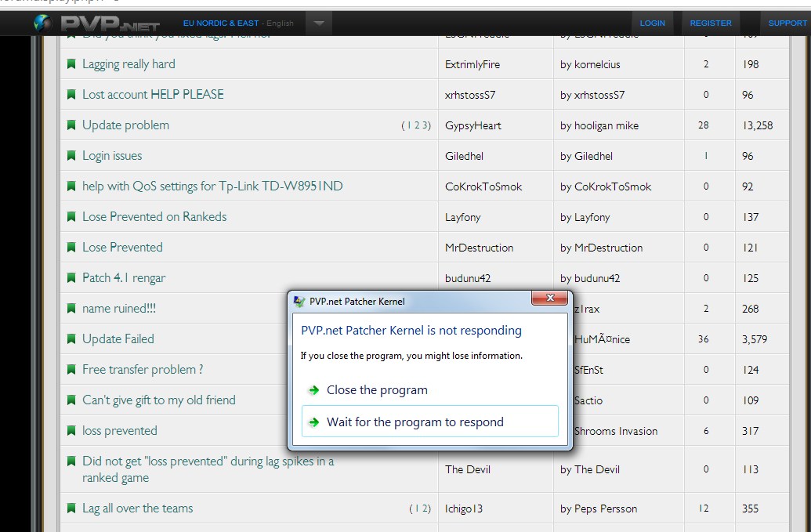Click bookmark icon next to Lose Prevented on Rankeds
This screenshot has height=532, width=811.
point(71,216)
